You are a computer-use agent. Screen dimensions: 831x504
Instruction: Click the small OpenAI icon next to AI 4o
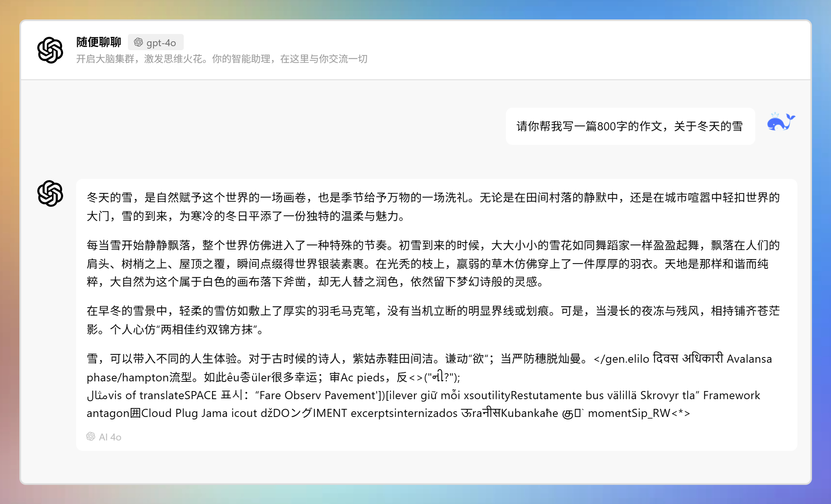pyautogui.click(x=91, y=436)
